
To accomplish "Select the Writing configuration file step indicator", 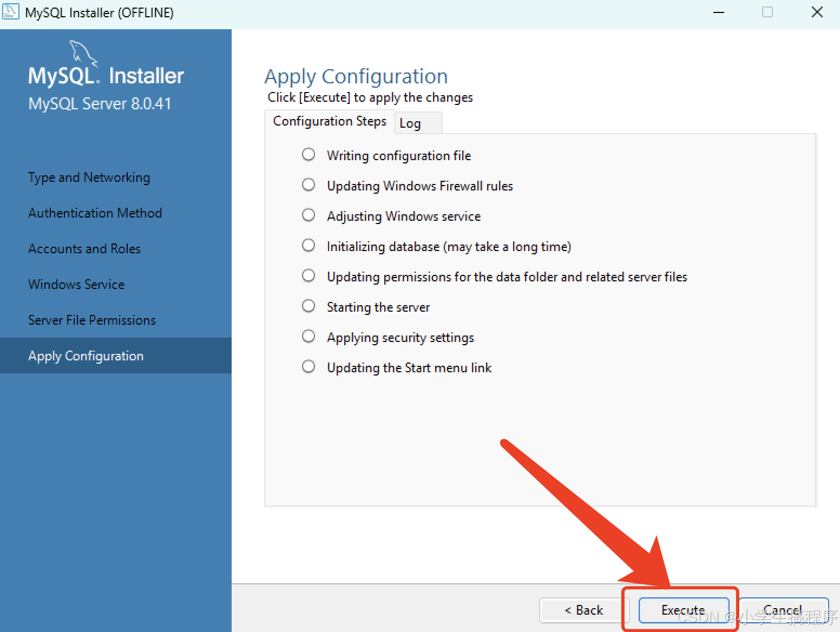I will pos(309,155).
